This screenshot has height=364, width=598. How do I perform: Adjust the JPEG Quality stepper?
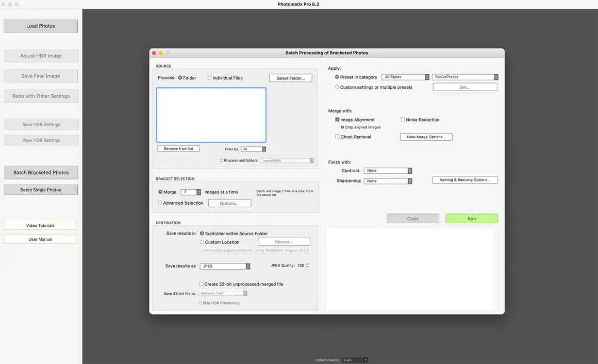(x=307, y=266)
